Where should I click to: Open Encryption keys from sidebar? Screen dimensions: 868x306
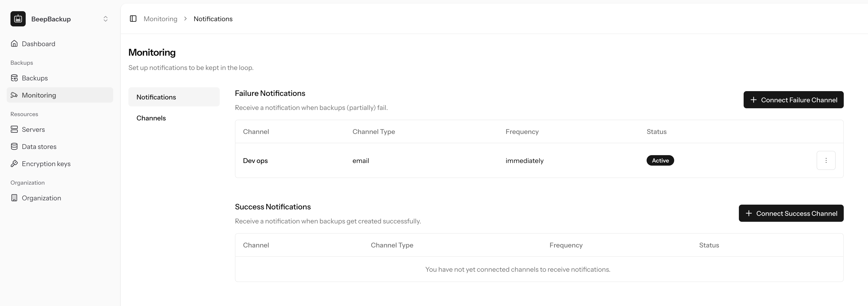pos(46,164)
